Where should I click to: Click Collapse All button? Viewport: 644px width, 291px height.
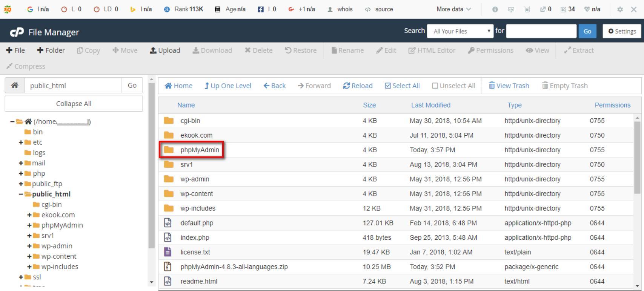[x=74, y=104]
